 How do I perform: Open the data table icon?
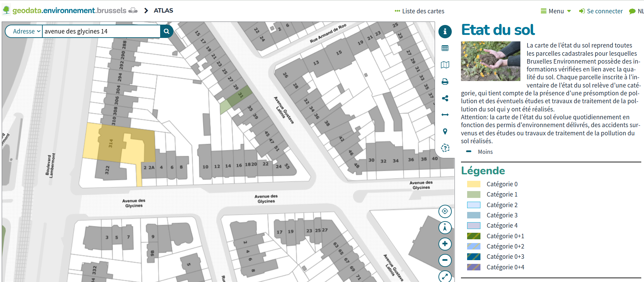click(x=445, y=48)
